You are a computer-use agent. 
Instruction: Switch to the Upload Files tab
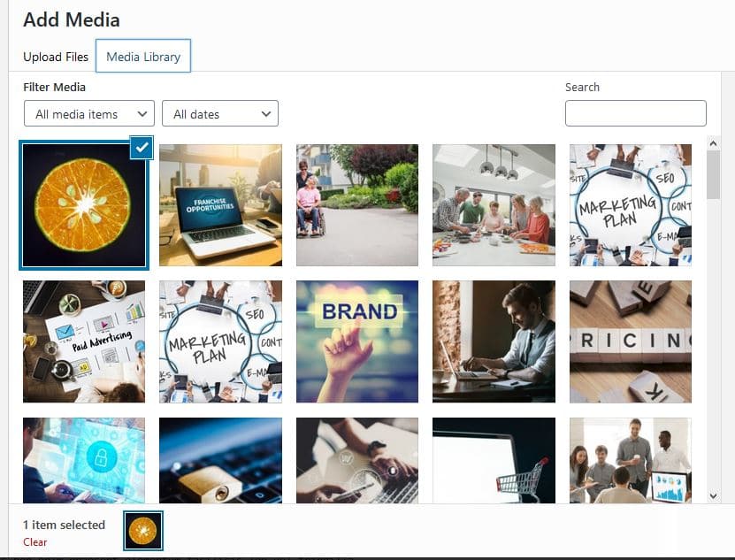pos(56,57)
